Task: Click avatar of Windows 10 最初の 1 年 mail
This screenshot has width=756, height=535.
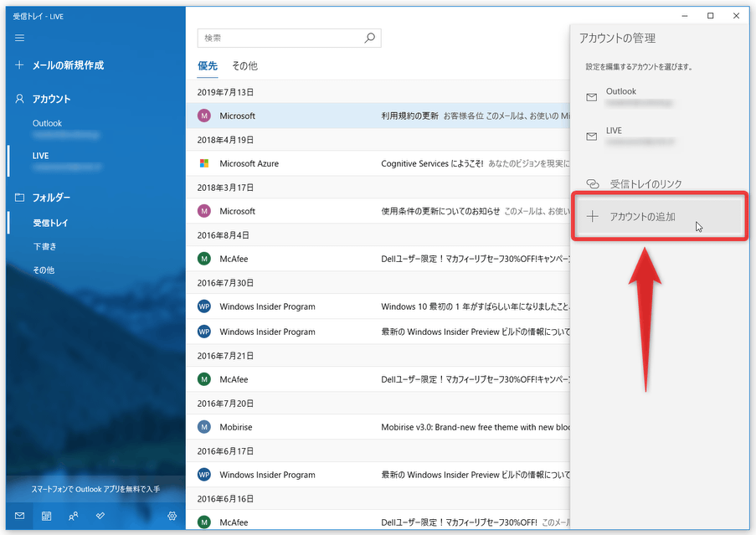Action: (204, 306)
